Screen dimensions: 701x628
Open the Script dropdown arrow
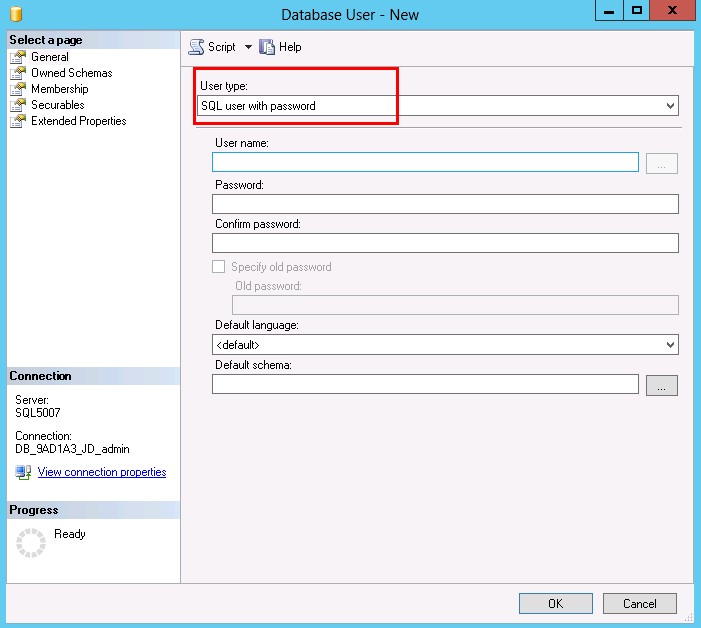pyautogui.click(x=248, y=47)
